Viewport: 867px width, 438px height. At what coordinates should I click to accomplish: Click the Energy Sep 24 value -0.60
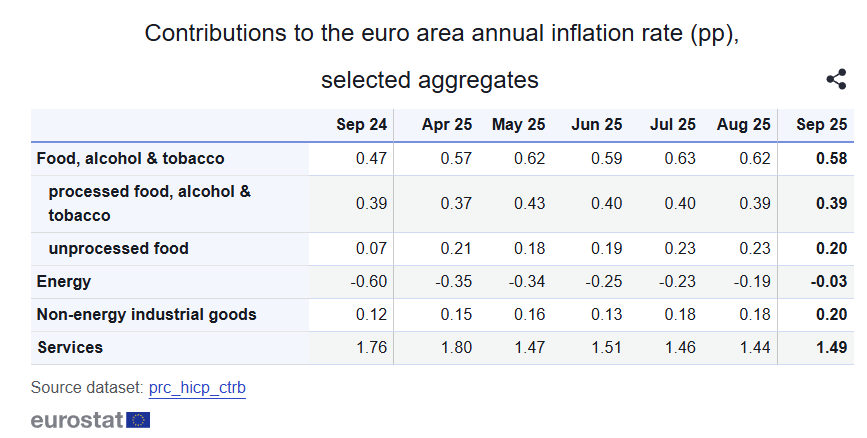pyautogui.click(x=369, y=281)
